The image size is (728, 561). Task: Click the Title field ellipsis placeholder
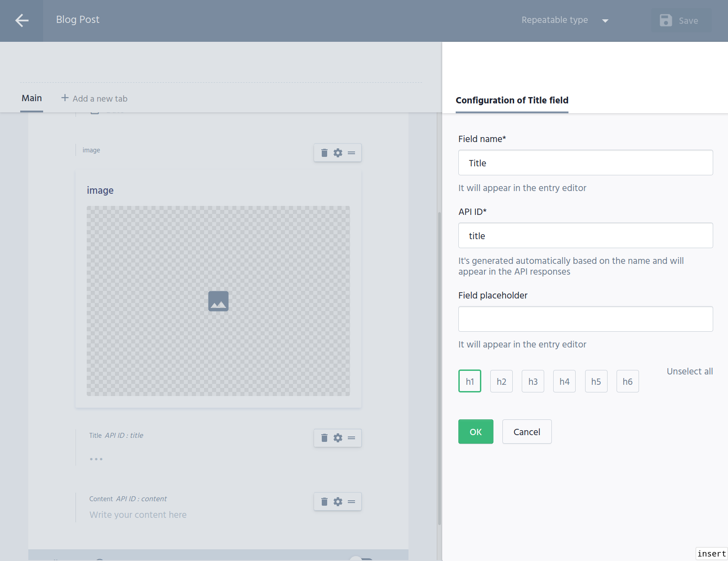click(x=96, y=459)
